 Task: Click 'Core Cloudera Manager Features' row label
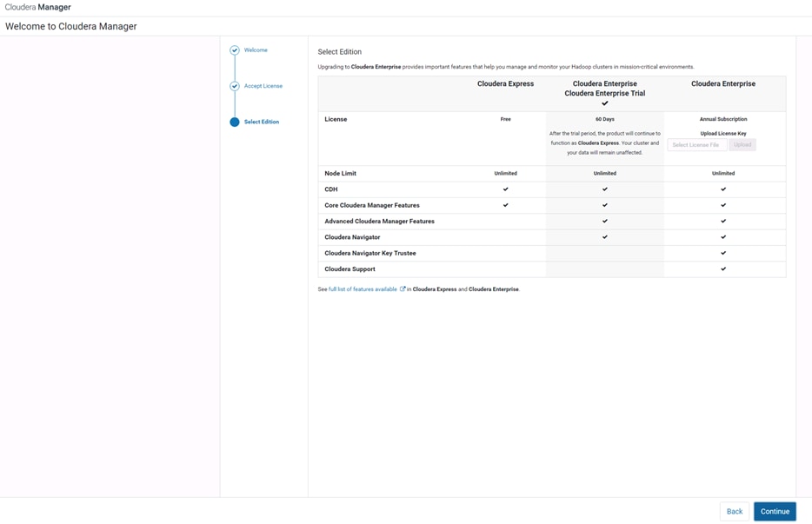pyautogui.click(x=372, y=206)
